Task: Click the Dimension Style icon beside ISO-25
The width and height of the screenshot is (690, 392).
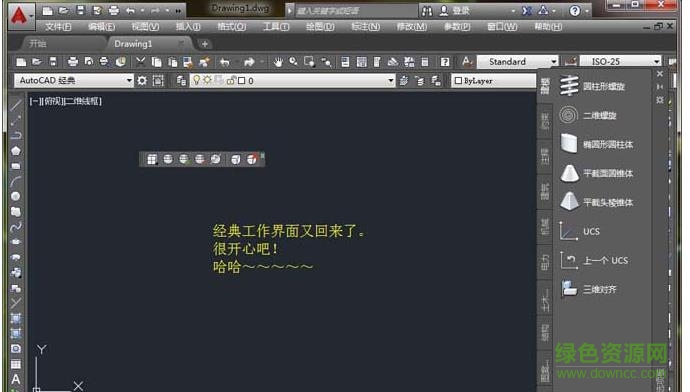Action: (x=570, y=61)
